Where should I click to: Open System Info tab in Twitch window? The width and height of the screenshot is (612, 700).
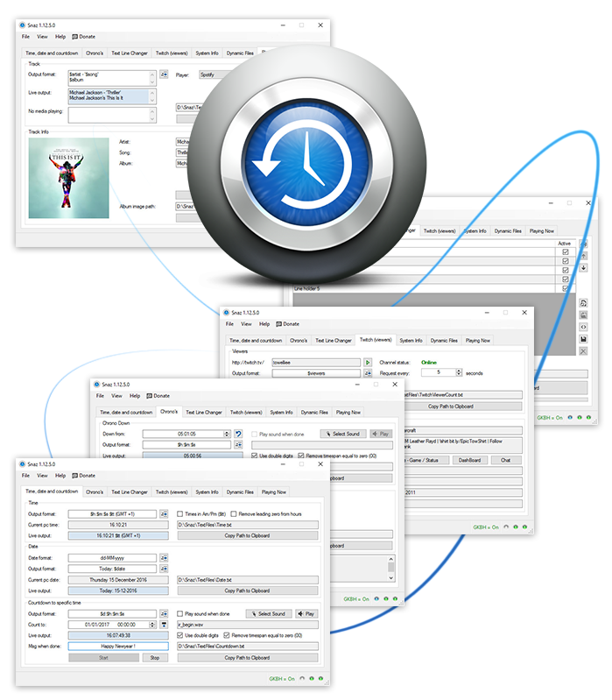pos(411,341)
